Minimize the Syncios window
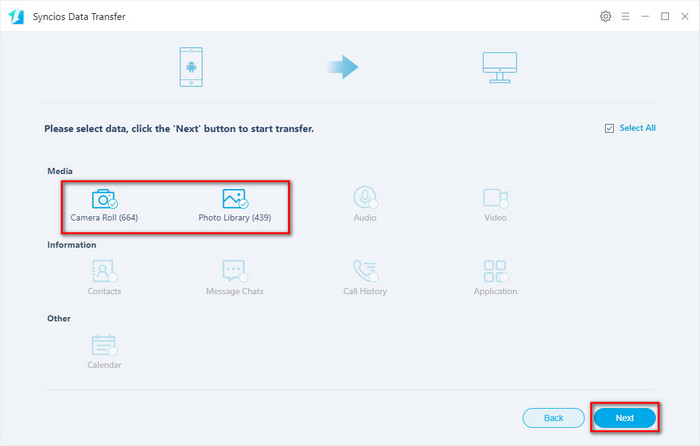This screenshot has height=446, width=700. click(x=645, y=17)
